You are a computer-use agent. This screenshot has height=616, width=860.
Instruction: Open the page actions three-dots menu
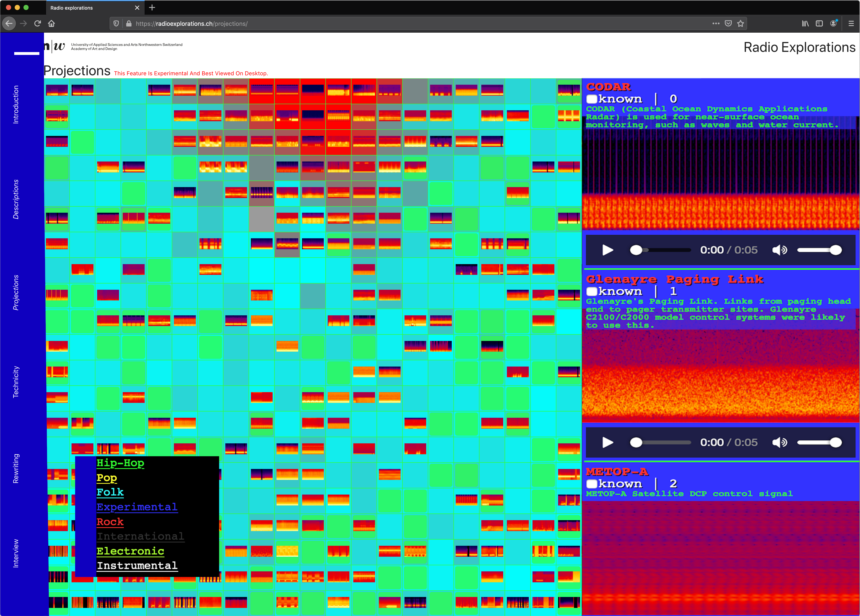tap(716, 23)
